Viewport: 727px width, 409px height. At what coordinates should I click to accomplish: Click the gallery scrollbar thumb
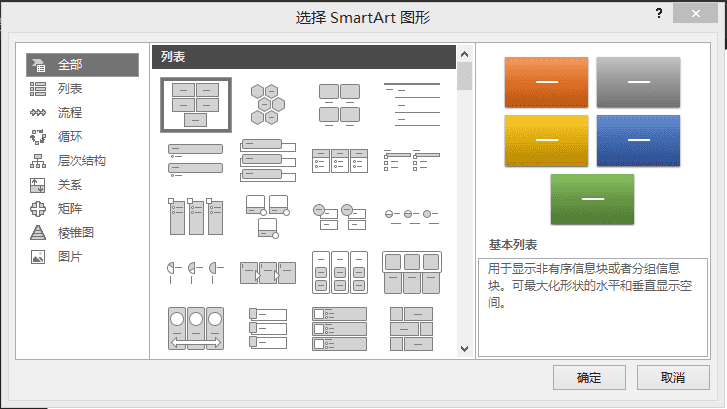coord(465,76)
